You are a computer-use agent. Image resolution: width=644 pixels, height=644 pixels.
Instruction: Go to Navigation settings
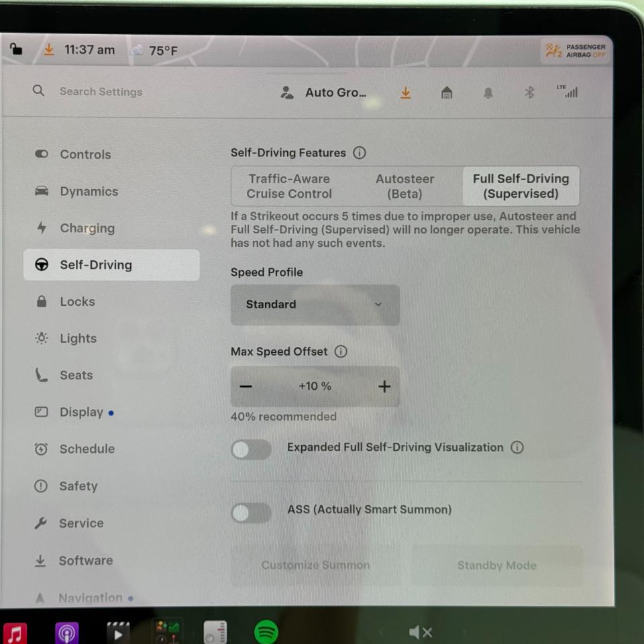(91, 598)
